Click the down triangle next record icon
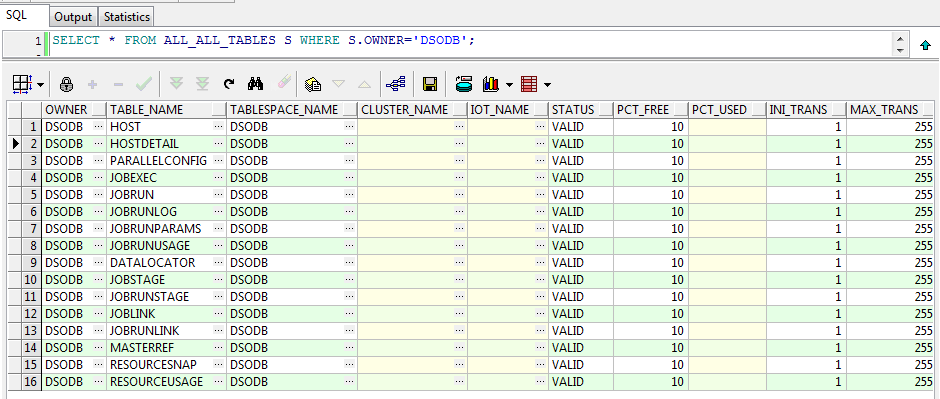Screen dimensions: 940x399 [x=339, y=84]
